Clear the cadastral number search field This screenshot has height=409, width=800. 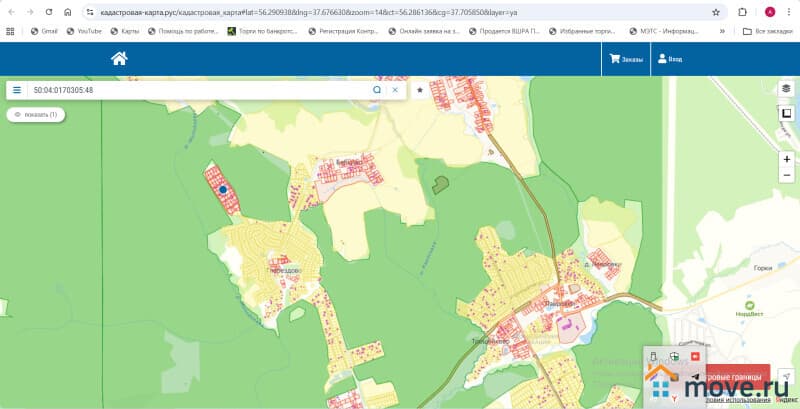[x=395, y=90]
